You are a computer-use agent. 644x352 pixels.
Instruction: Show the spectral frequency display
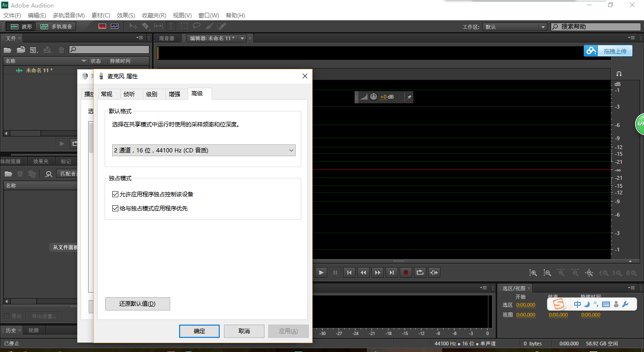click(x=102, y=26)
